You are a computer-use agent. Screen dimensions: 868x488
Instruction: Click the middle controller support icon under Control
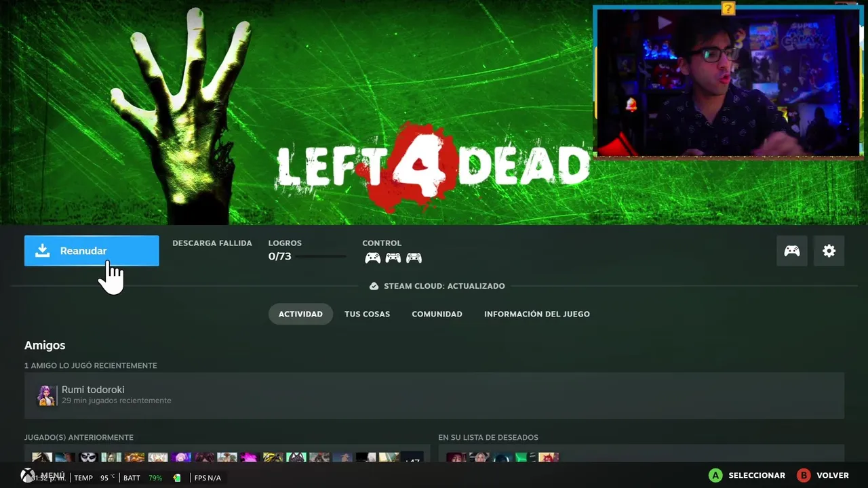point(393,258)
